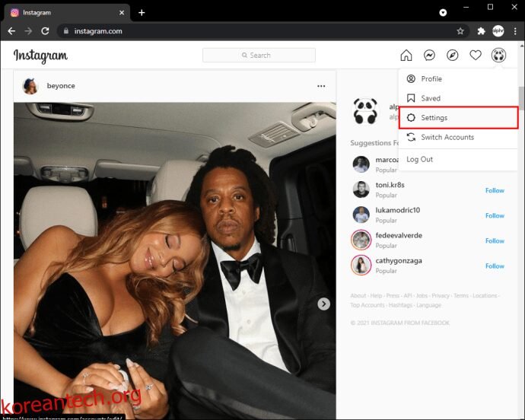Click Chrome tab search dropdown circle
Screen dimensions: 525x420
tap(443, 13)
